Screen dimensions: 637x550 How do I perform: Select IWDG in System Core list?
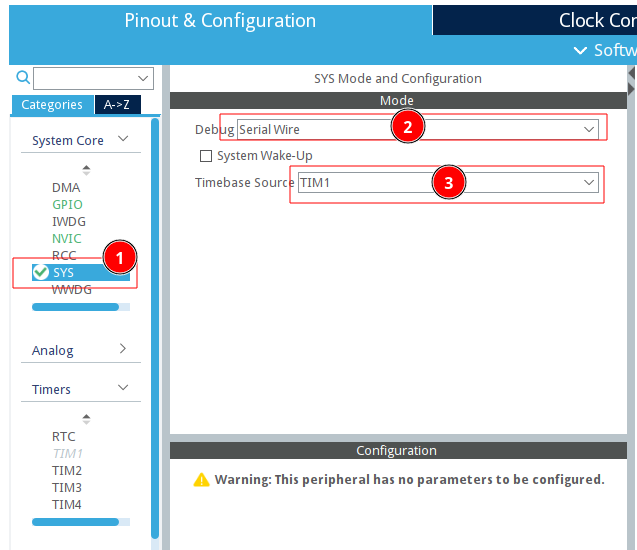click(69, 222)
